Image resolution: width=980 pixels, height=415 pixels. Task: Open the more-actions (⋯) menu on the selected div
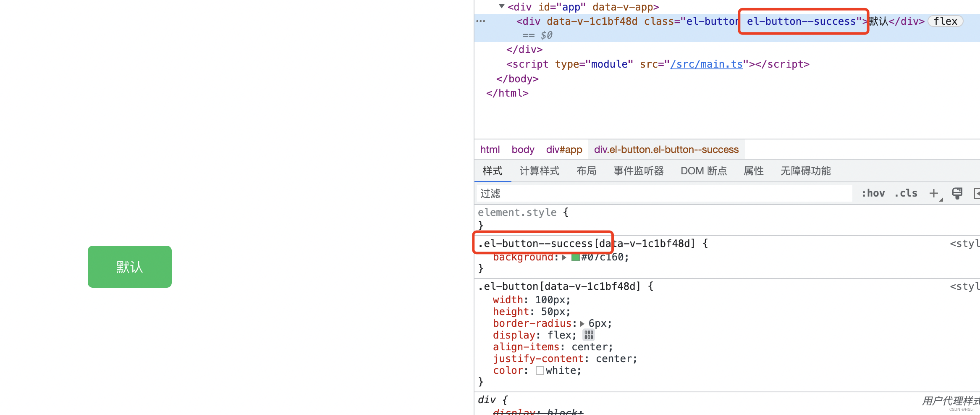tap(480, 21)
